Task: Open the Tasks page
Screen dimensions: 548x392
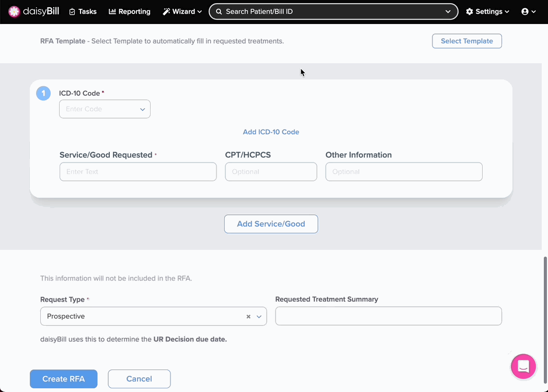Action: [x=83, y=11]
